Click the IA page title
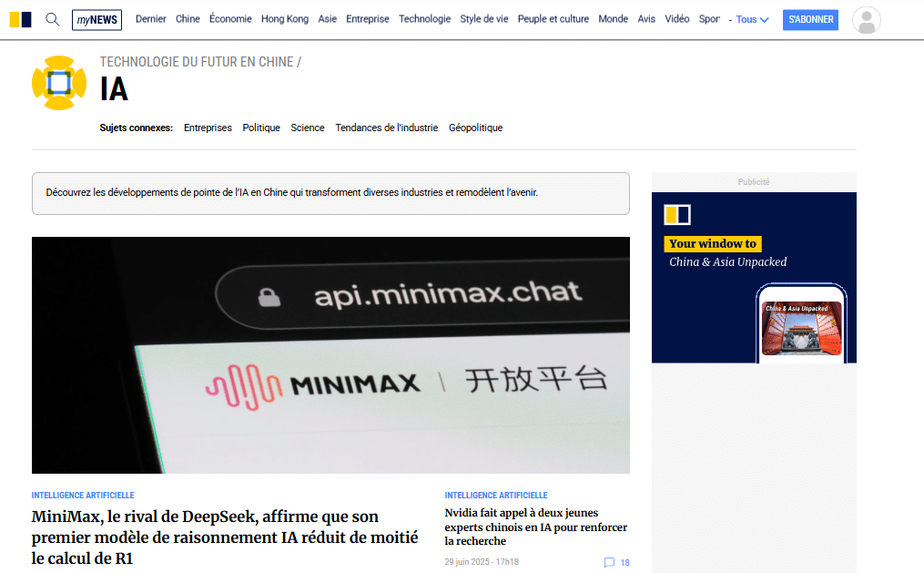Viewport: 924px width, 573px height. coord(114,89)
